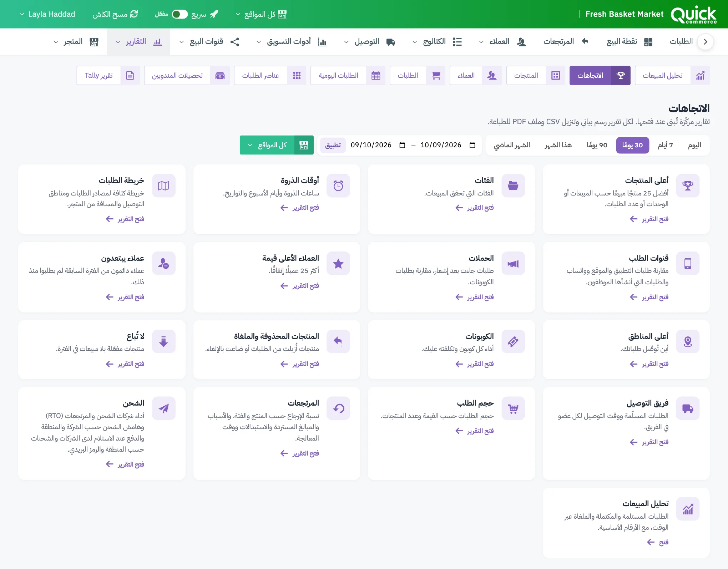The height and width of the screenshot is (569, 728).
Task: Expand the أدوات التسويق navigation menu
Action: pyautogui.click(x=291, y=42)
